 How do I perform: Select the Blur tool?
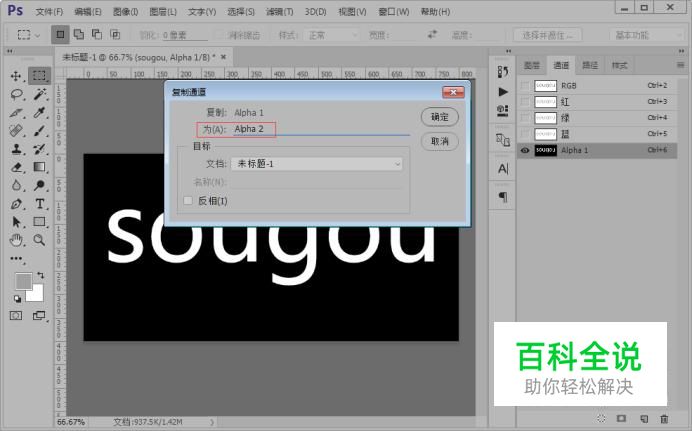click(16, 185)
